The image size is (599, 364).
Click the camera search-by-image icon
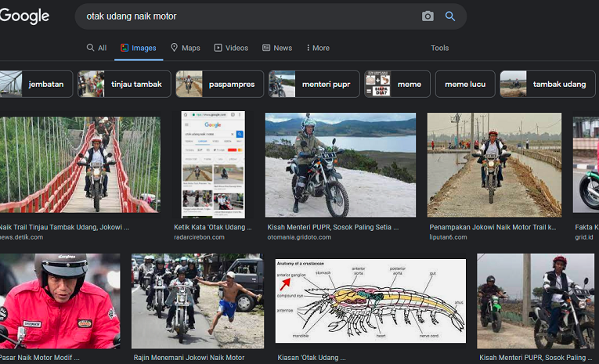[428, 16]
